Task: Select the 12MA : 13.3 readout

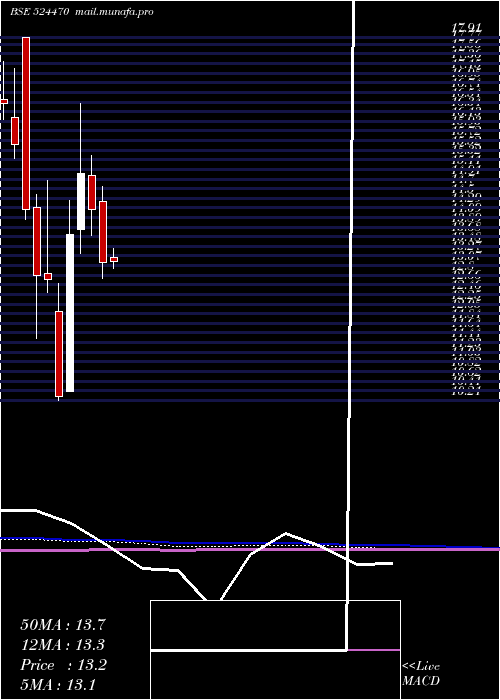Action: 63,645
